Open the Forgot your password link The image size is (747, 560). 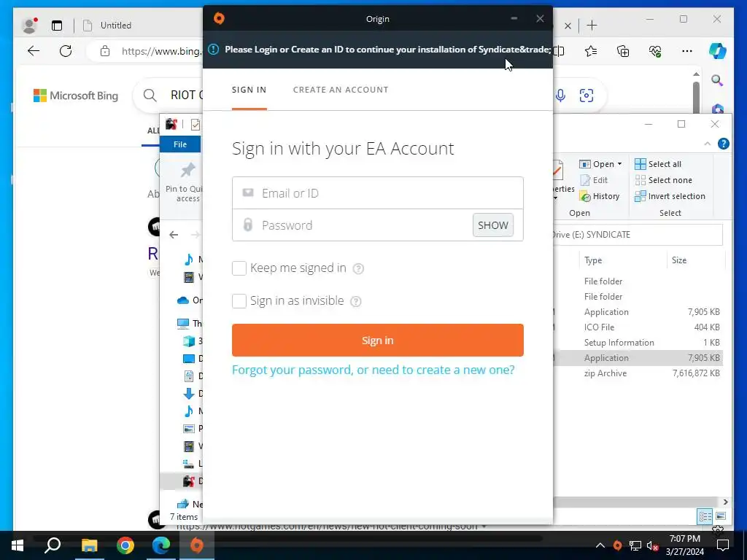pos(373,370)
